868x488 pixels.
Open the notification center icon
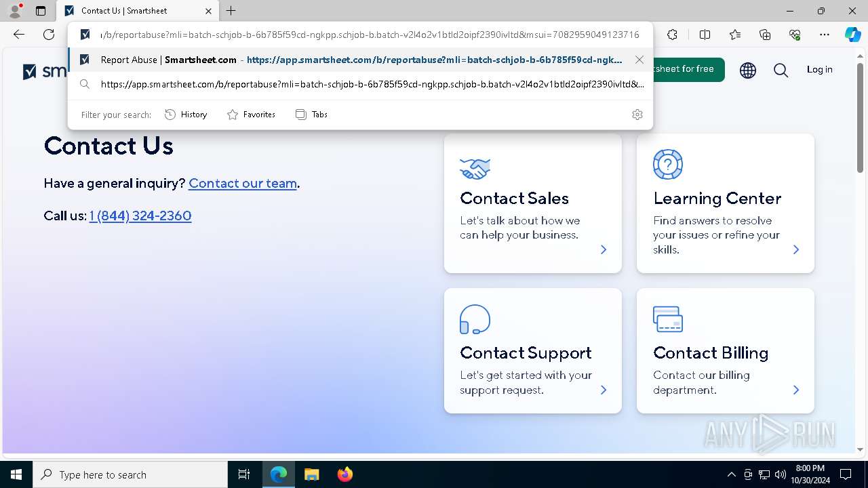[x=846, y=474]
